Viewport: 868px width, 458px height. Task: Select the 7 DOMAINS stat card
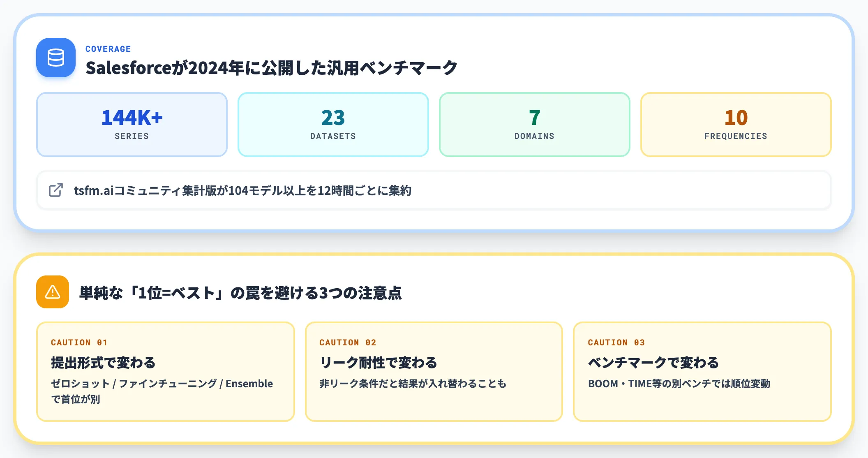535,125
